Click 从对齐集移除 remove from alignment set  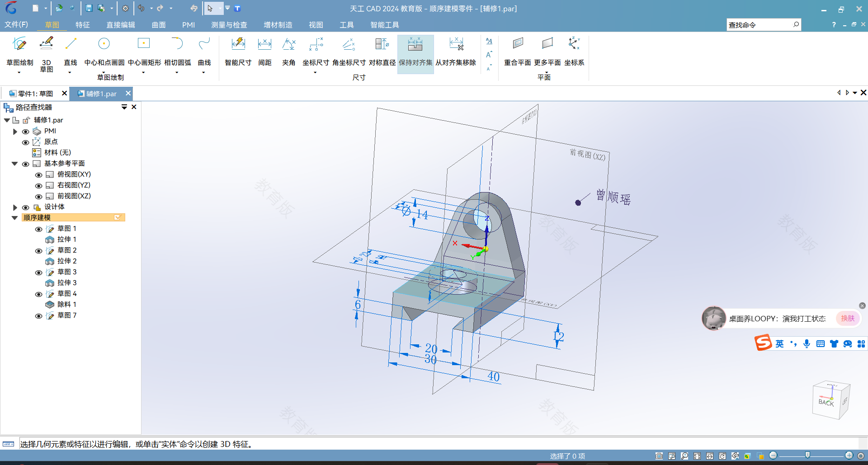(456, 51)
